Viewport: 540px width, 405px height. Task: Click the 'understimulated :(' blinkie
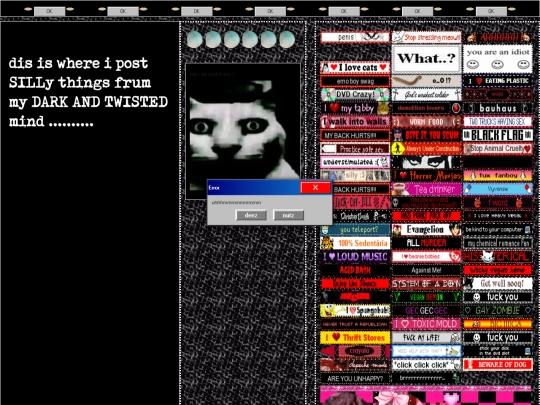(x=355, y=162)
